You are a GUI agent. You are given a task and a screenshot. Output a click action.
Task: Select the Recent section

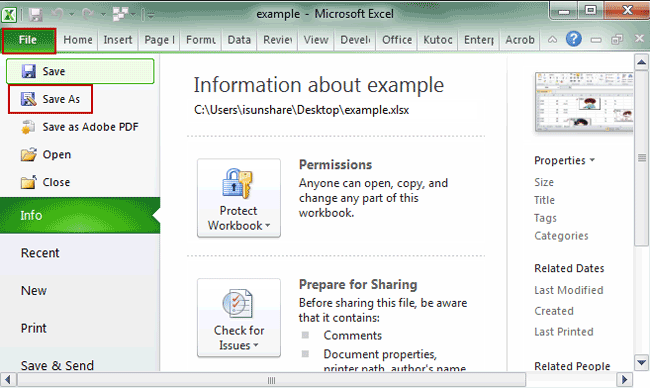point(80,253)
